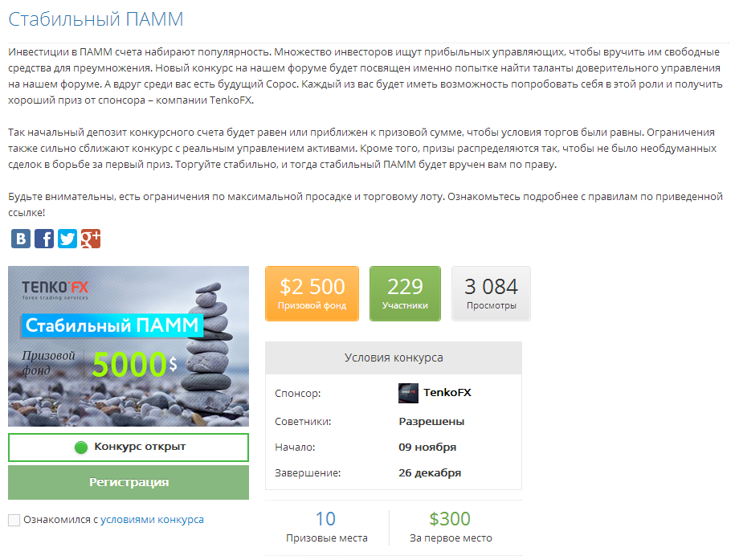This screenshot has height=560, width=735.
Task: Click the TenkoFX sponsor avatar icon
Action: click(x=408, y=393)
